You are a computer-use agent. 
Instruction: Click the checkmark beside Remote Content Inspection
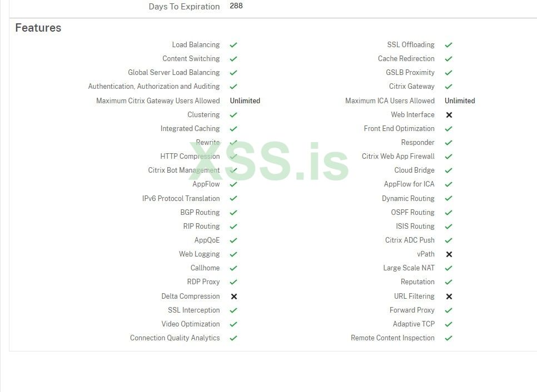pyautogui.click(x=449, y=338)
